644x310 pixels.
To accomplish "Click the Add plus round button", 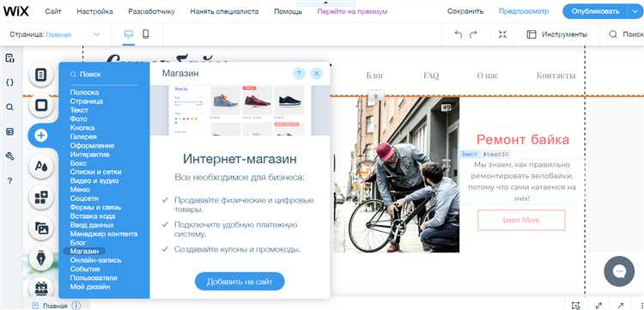I will tap(40, 135).
